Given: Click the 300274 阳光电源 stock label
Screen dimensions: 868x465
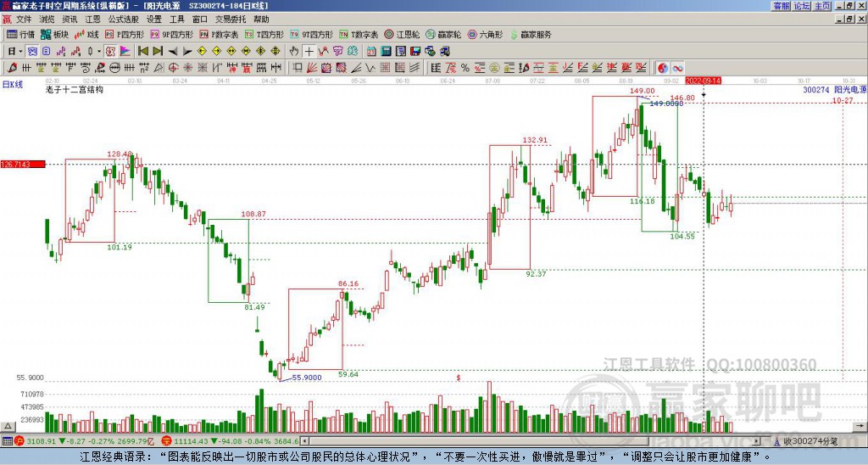Looking at the screenshot, I should point(834,89).
